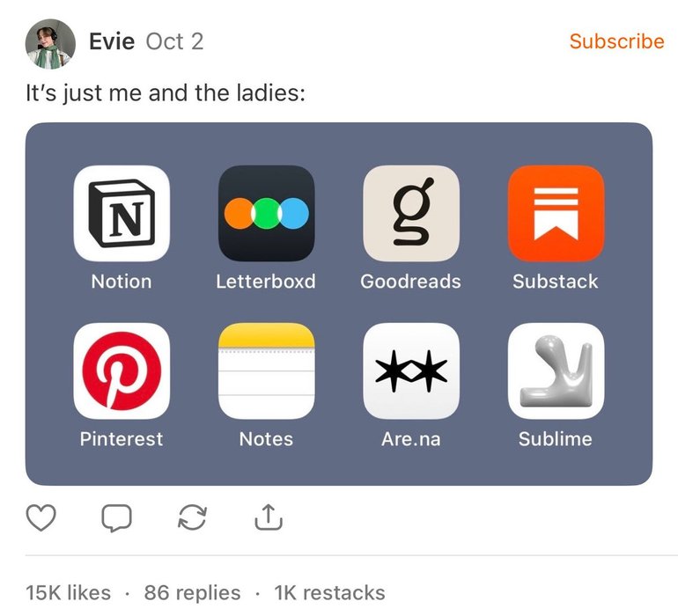Tap the Letterboxd app icon

click(266, 213)
